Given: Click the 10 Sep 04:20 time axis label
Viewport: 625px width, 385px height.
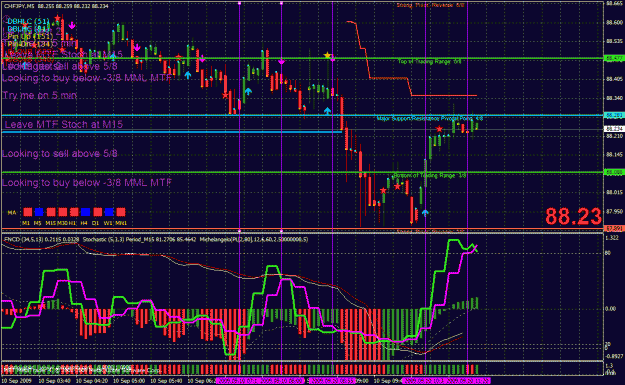Looking at the screenshot, I should pyautogui.click(x=91, y=381).
